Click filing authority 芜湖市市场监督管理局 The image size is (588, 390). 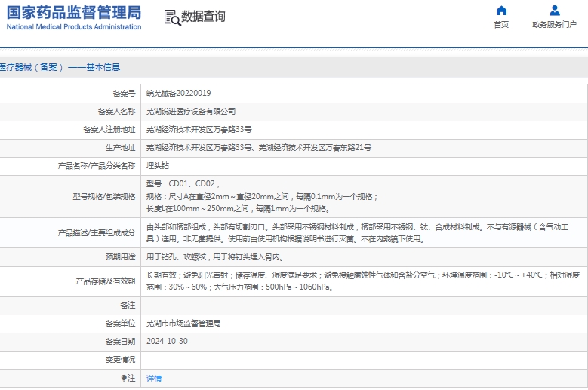183,324
